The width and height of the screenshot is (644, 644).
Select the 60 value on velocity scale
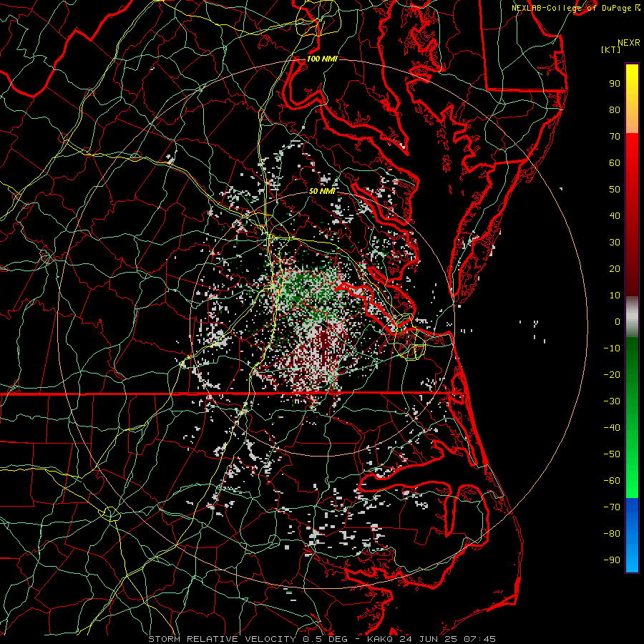pyautogui.click(x=615, y=162)
